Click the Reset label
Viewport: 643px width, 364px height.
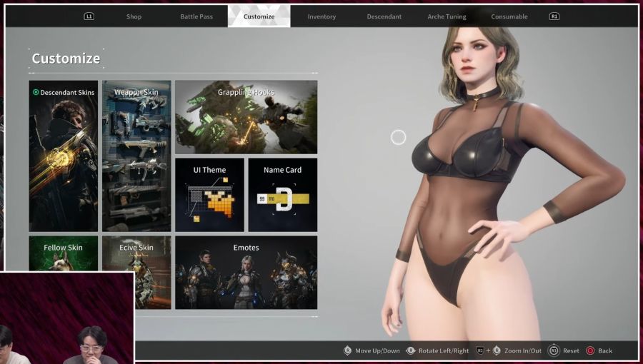pos(572,351)
